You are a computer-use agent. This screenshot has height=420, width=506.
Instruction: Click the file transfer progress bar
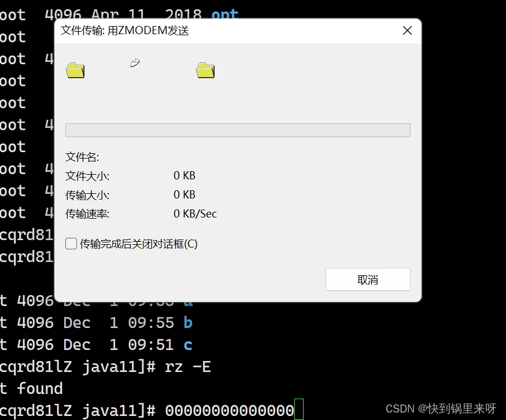click(x=238, y=130)
